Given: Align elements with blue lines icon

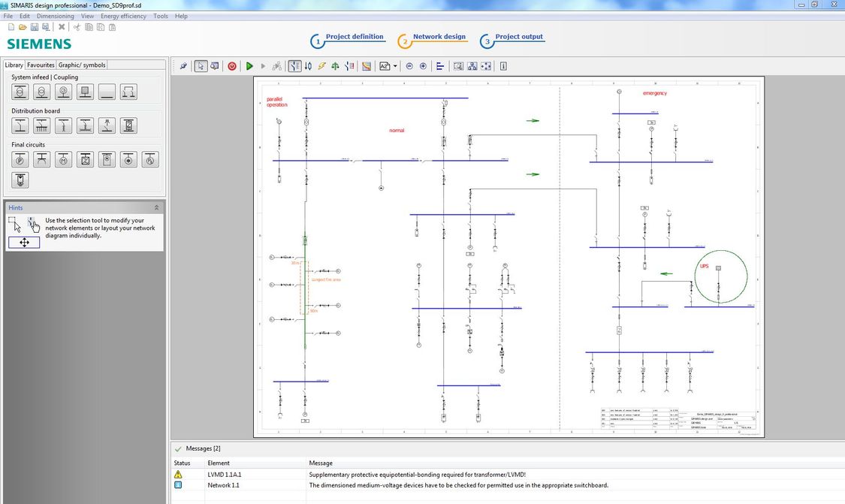Looking at the screenshot, I should tap(440, 66).
